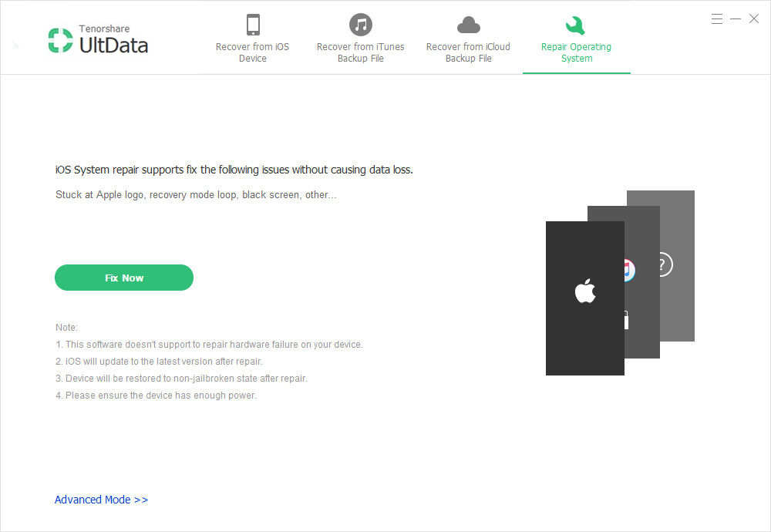Viewport: 771px width, 532px height.
Task: Click the question mark circle icon
Action: click(665, 264)
